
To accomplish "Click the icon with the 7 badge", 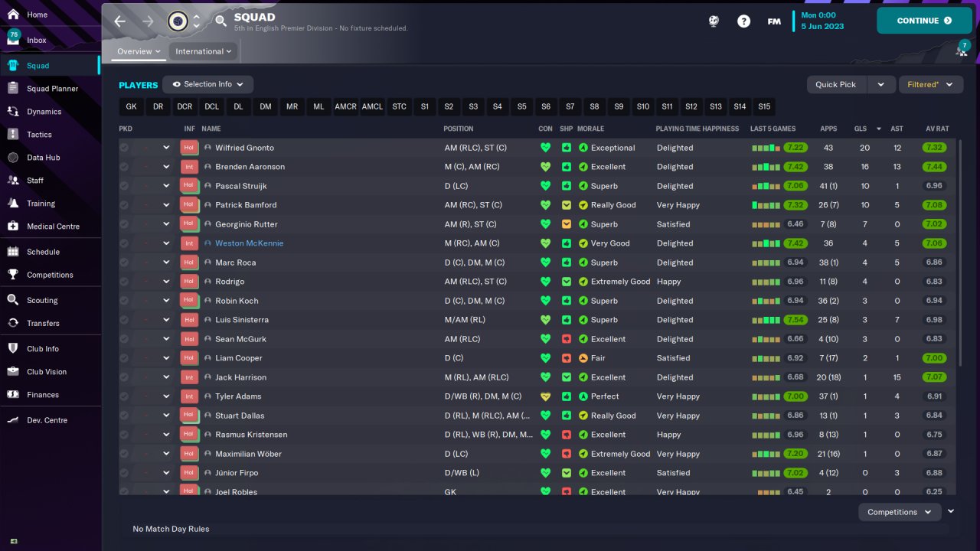I will click(962, 49).
